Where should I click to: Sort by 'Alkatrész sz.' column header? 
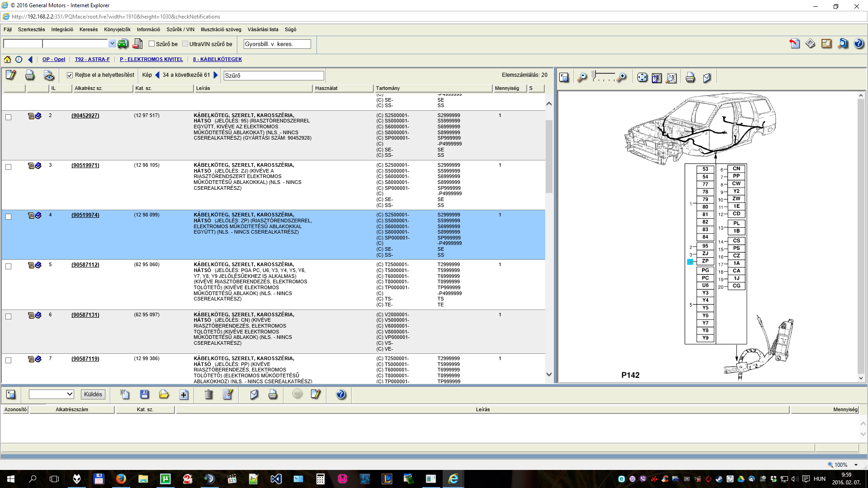click(x=102, y=88)
